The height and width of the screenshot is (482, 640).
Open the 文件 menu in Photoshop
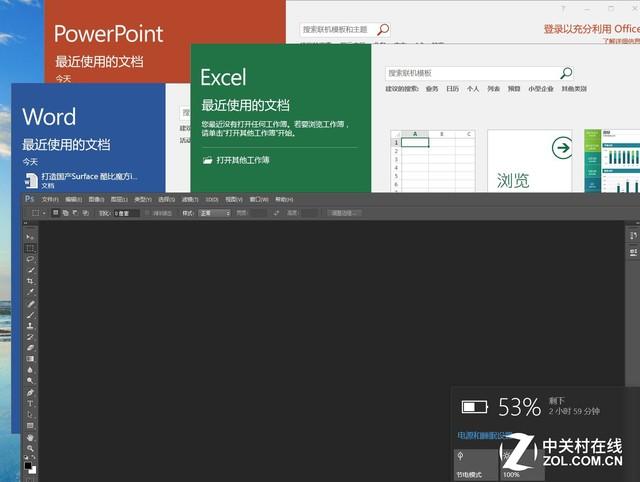[50, 200]
